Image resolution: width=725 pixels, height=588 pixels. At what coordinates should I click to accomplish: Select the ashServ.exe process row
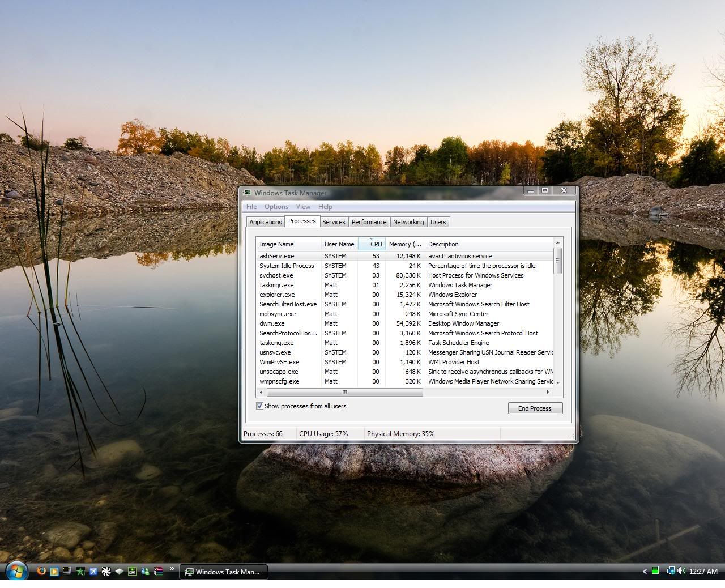click(x=404, y=256)
